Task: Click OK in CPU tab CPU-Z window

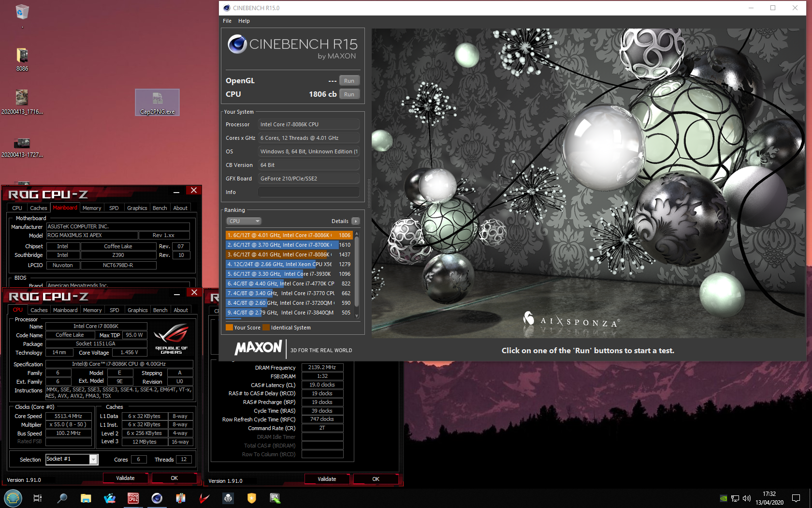Action: (x=174, y=478)
